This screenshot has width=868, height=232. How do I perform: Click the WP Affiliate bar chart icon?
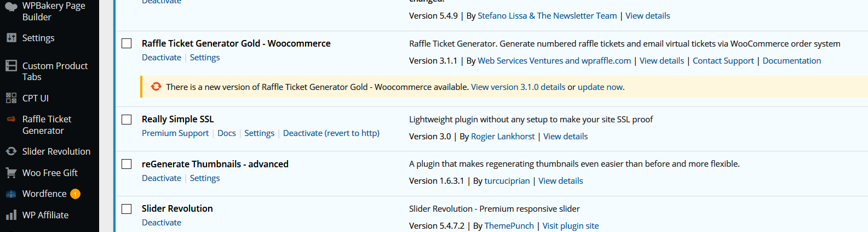click(x=11, y=215)
